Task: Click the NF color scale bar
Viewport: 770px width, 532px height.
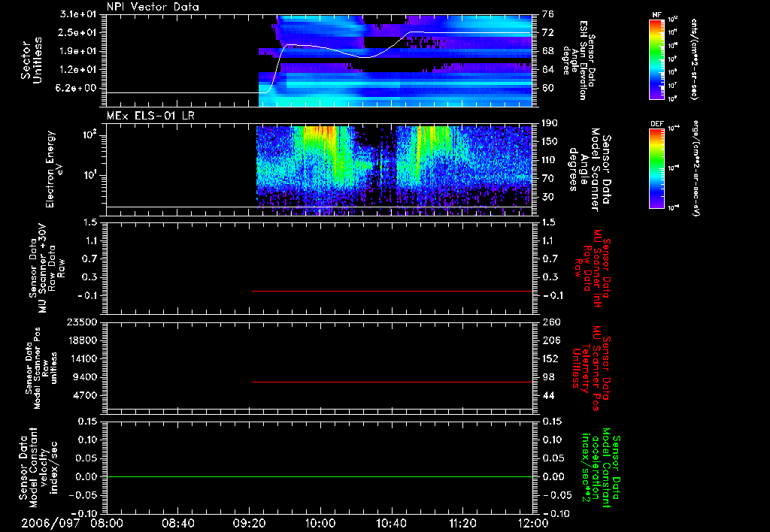Action: (x=657, y=59)
